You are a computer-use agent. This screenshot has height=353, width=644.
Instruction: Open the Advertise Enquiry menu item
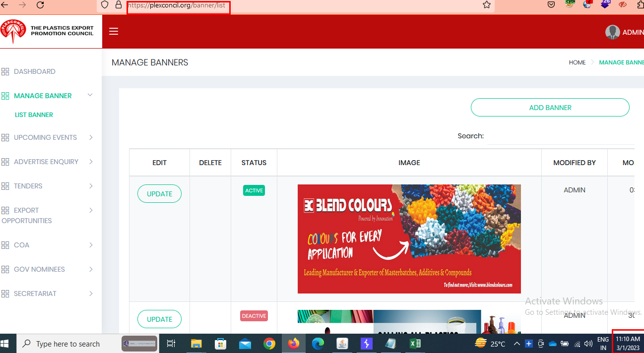[x=46, y=162]
